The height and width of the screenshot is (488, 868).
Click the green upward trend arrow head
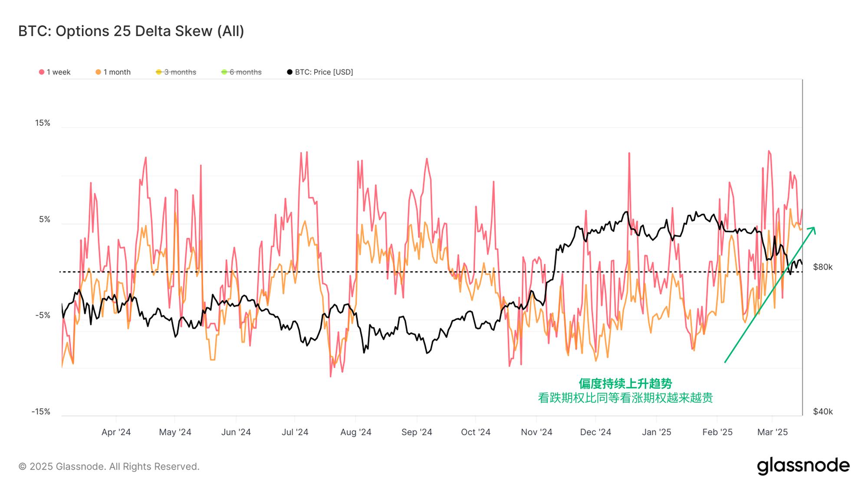coord(813,229)
